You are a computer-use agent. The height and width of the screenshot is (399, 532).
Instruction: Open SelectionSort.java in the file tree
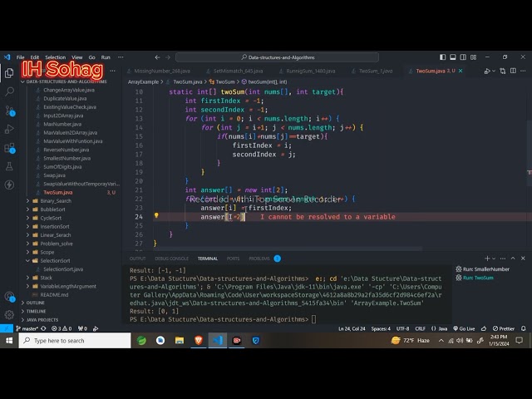63,269
